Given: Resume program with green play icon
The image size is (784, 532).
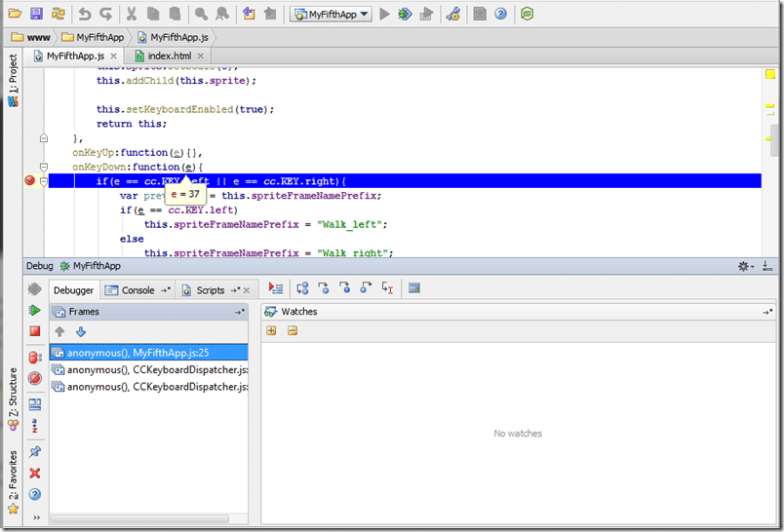Looking at the screenshot, I should coord(34,310).
